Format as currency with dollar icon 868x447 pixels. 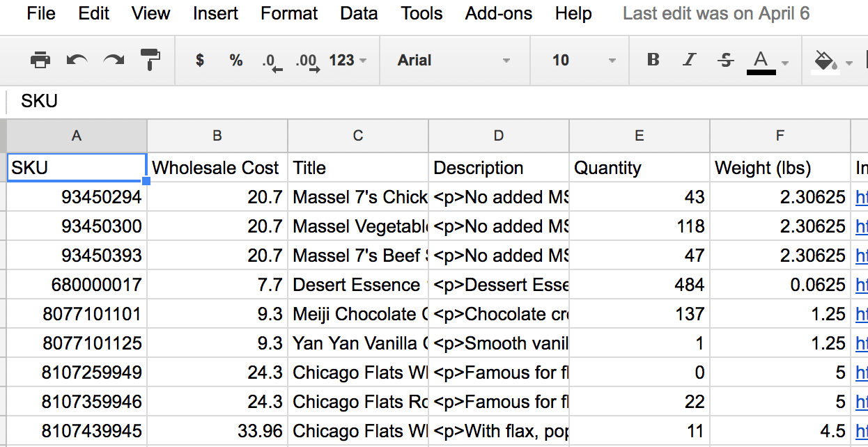pyautogui.click(x=200, y=61)
